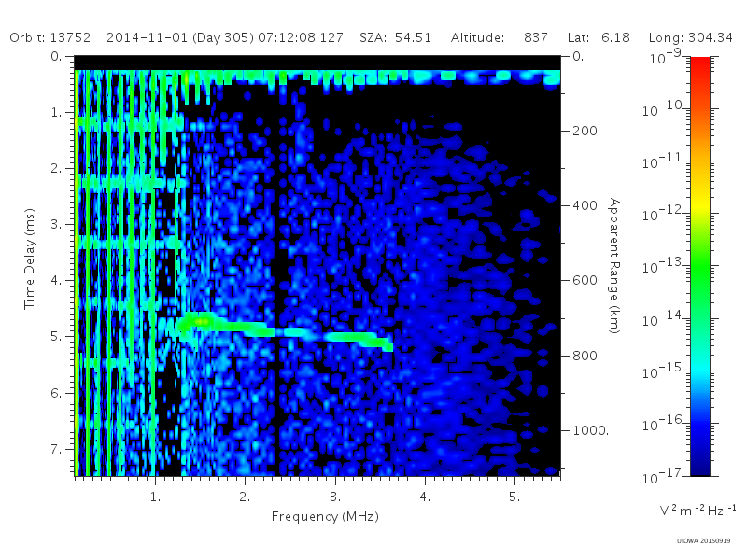Click the 10^-9 label atop the colorbar
The image size is (747, 560).
(x=666, y=57)
